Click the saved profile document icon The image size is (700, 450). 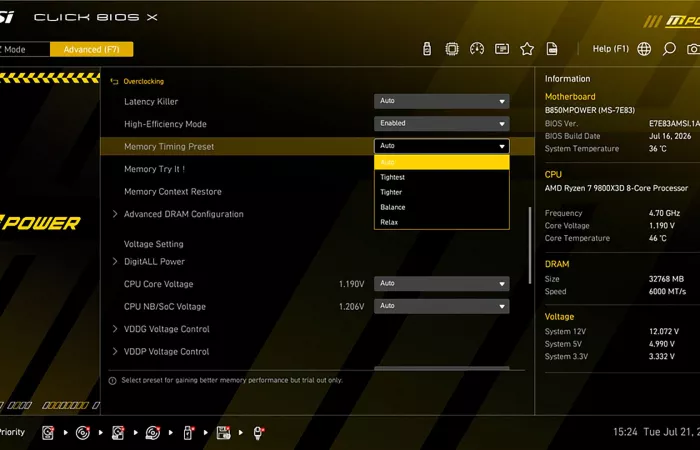[552, 49]
